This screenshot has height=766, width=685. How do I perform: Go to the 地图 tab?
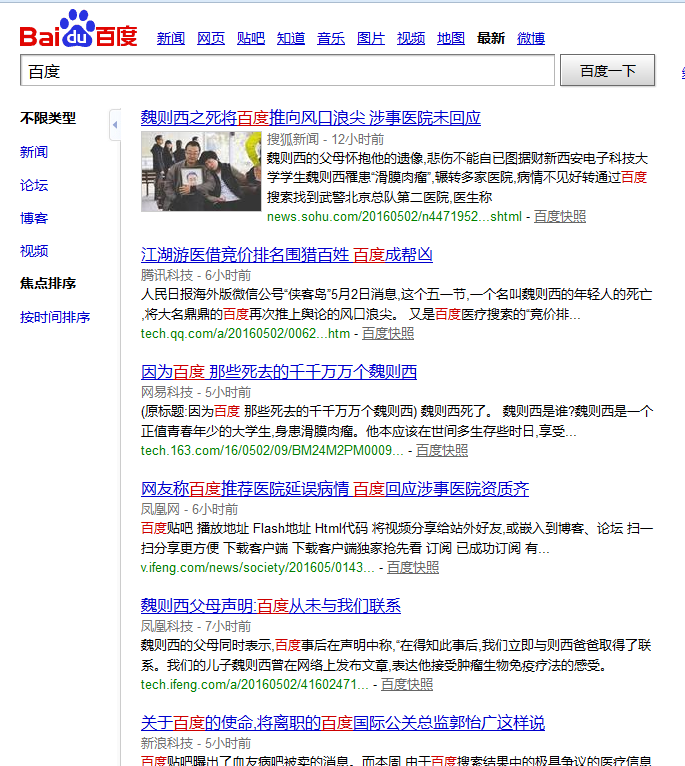coord(450,38)
